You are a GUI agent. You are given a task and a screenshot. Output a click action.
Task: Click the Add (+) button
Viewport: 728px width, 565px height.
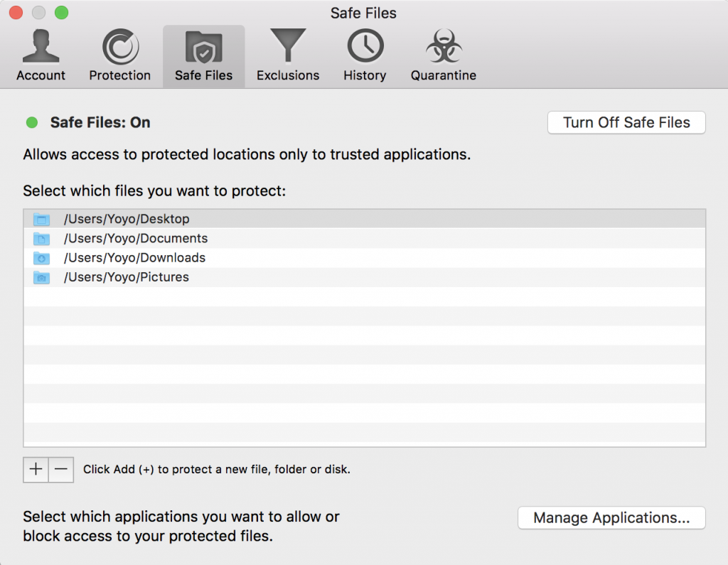click(36, 469)
